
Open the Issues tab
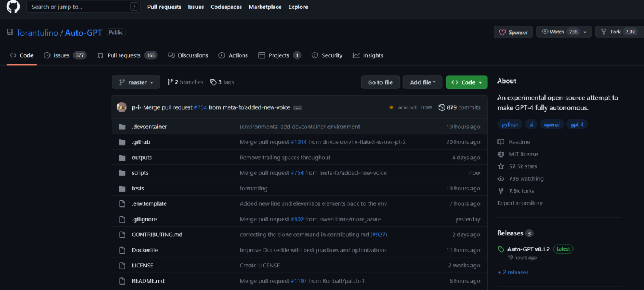(65, 55)
